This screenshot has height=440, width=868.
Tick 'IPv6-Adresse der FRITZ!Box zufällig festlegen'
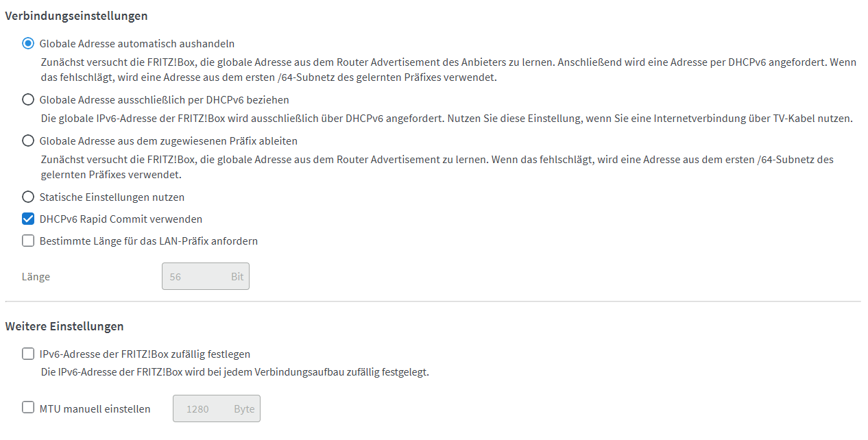click(28, 354)
